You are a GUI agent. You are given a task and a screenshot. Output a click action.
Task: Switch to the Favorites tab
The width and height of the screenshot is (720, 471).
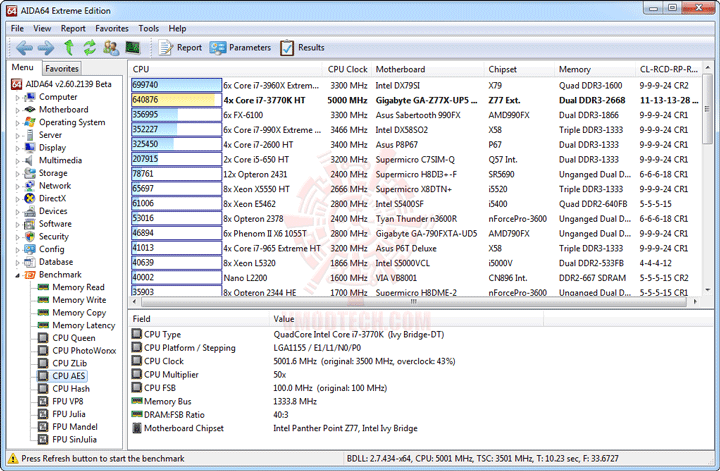tap(62, 68)
